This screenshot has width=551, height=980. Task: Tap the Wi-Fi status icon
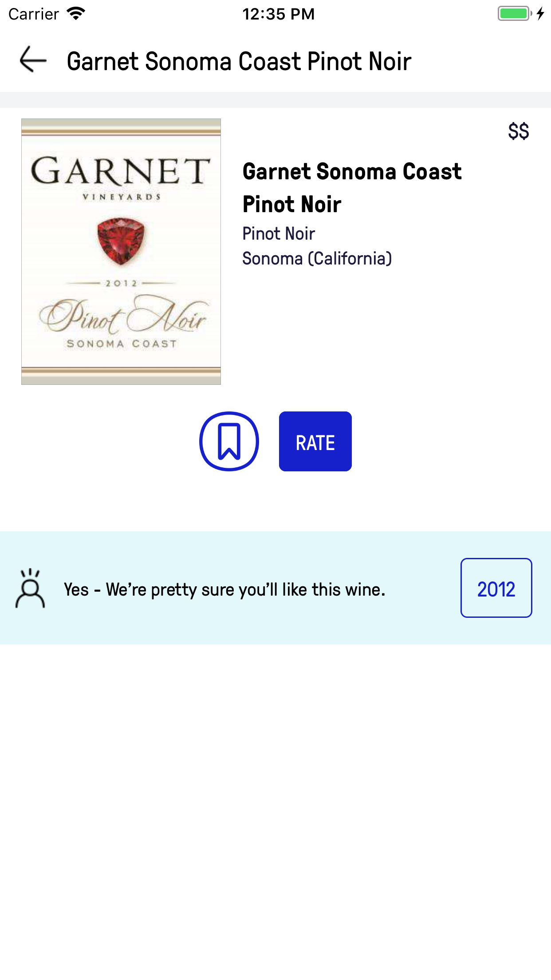76,14
